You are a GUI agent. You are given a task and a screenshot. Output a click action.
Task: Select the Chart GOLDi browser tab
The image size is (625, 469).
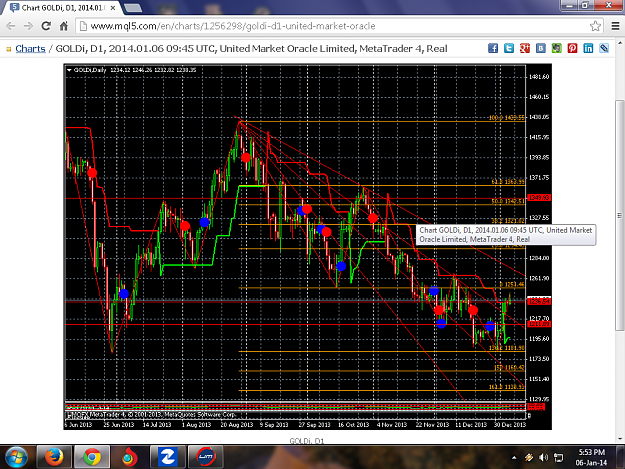pyautogui.click(x=62, y=8)
